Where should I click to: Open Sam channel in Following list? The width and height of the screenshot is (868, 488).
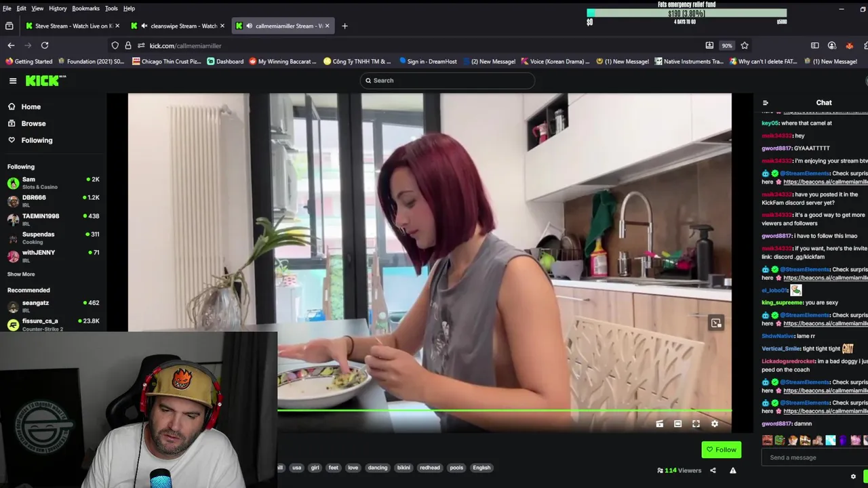[54, 183]
